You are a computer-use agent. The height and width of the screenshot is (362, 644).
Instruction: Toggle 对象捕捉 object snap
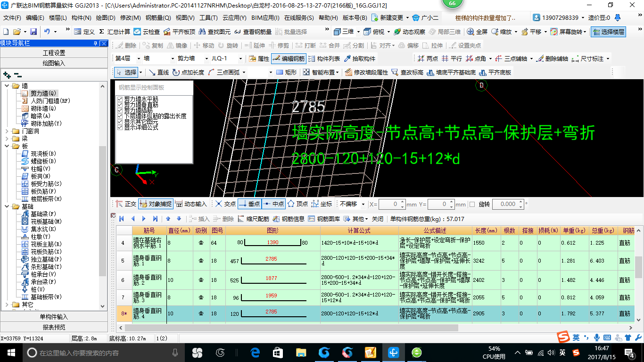(156, 204)
